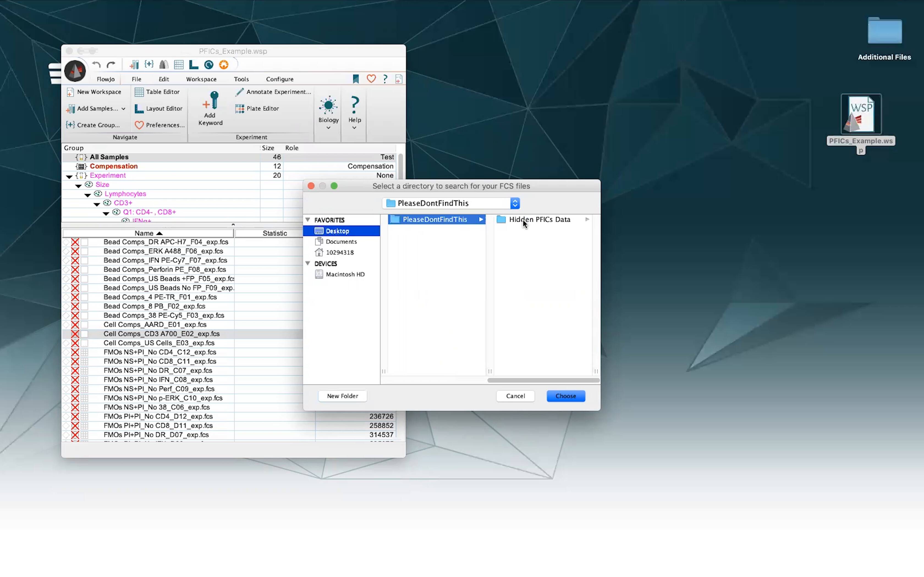The image size is (924, 577).
Task: Click the Annotate Experiment pencil icon
Action: 240,92
